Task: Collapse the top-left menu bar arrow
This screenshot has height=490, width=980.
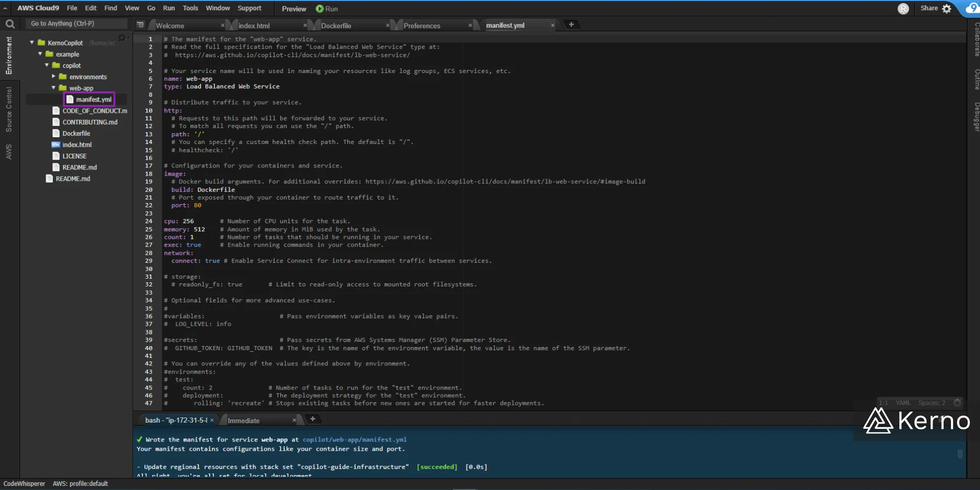Action: click(5, 8)
